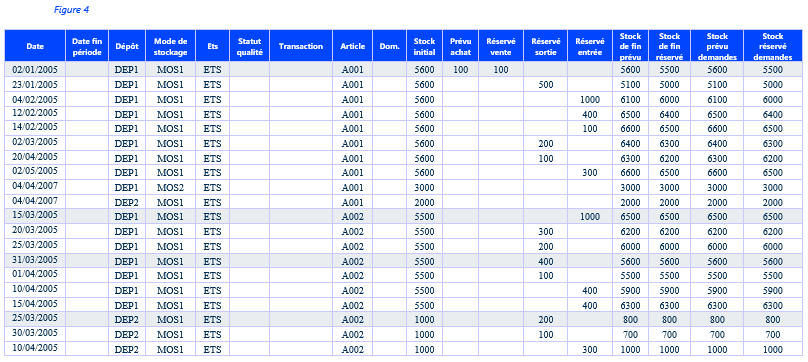Screen dimensions: 808x362
Task: Click the Réservé vente column header
Action: pyautogui.click(x=501, y=46)
